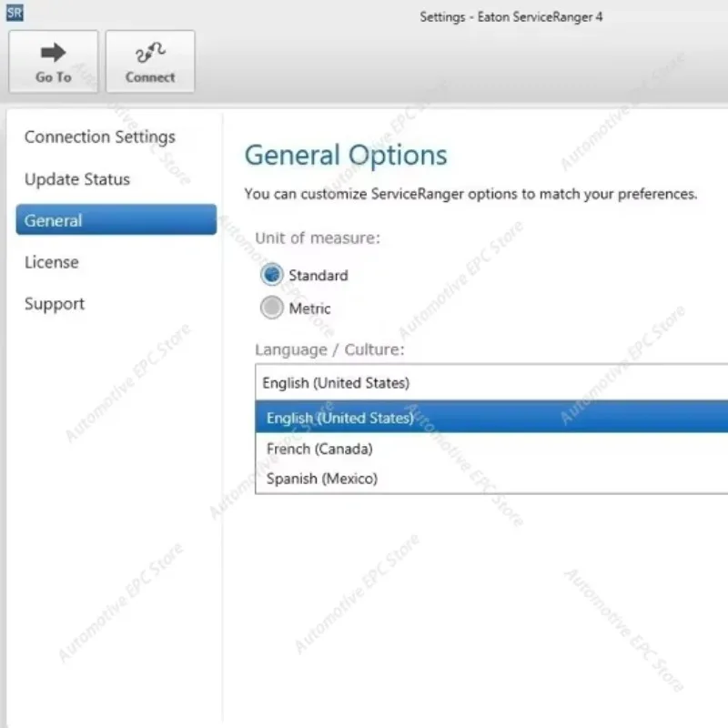The height and width of the screenshot is (728, 728).
Task: Click the ServiceRanger SR app icon
Action: (x=15, y=13)
